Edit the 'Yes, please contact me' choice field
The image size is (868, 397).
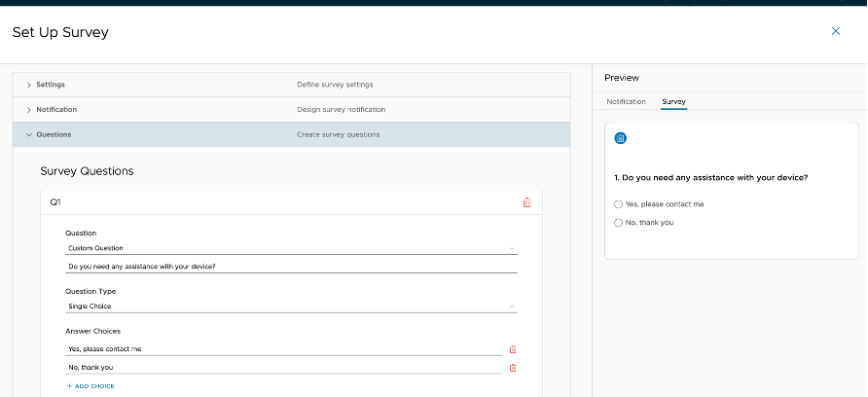283,349
